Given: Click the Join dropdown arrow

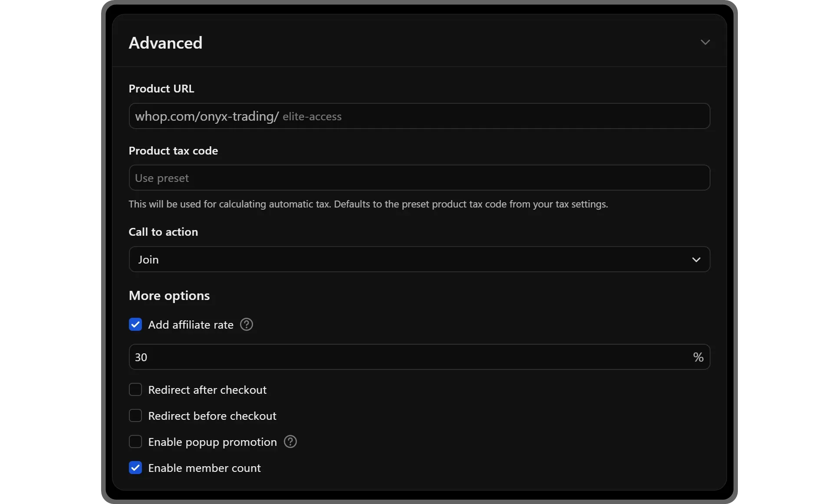Looking at the screenshot, I should pyautogui.click(x=696, y=260).
